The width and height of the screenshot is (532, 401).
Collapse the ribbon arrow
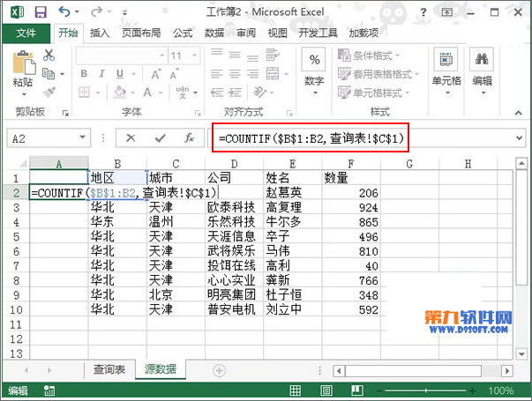pos(518,113)
